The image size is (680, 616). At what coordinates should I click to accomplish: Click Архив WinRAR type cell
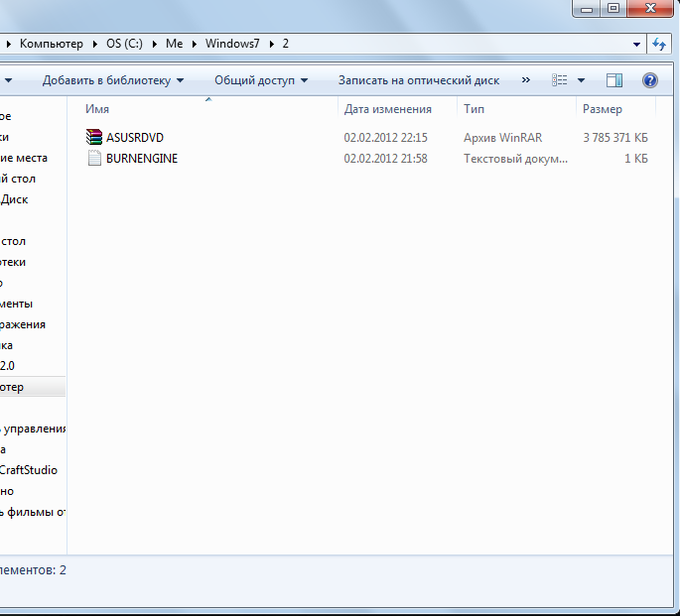(502, 138)
